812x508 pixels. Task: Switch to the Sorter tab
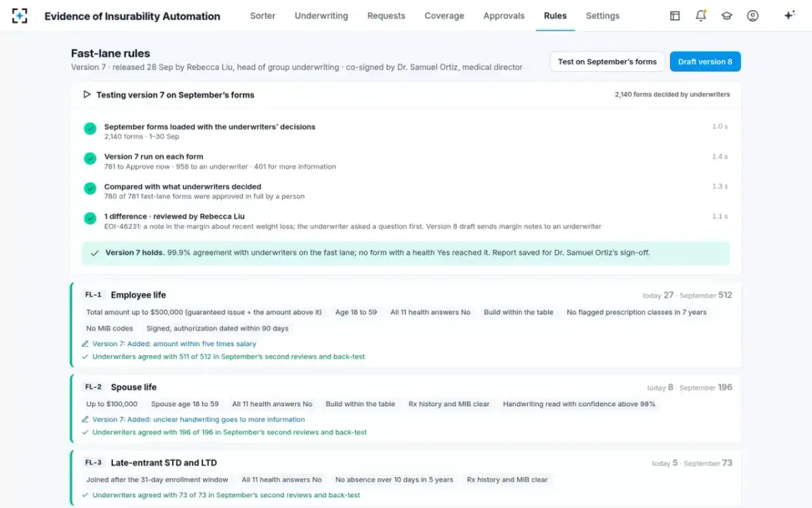tap(263, 16)
